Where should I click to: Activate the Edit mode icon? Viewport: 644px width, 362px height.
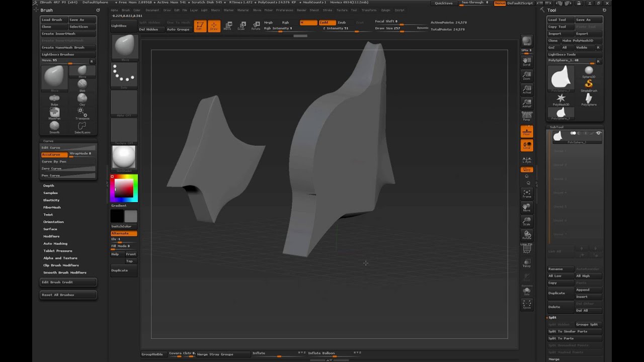tap(200, 26)
